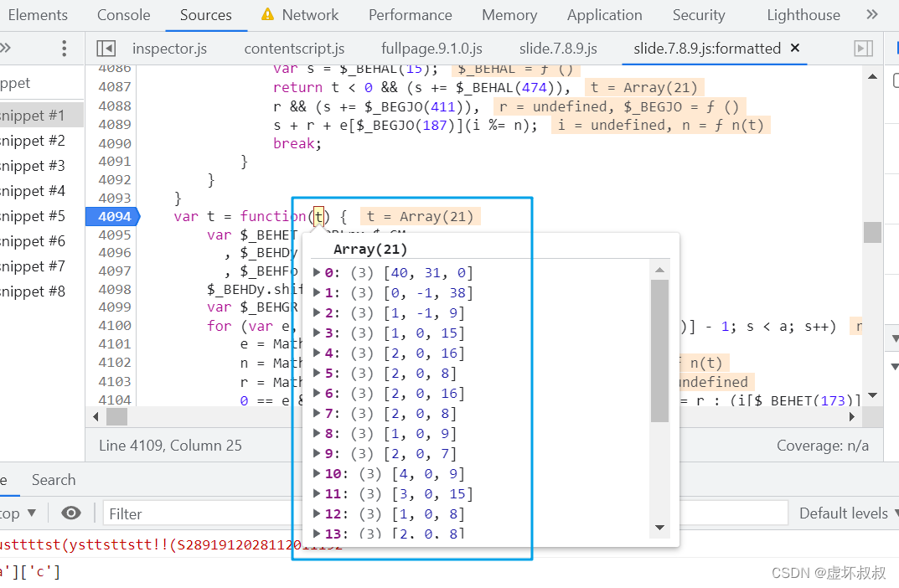Close the slide.7.8.9.js:formatted file tab
The image size is (899, 588).
click(x=795, y=48)
